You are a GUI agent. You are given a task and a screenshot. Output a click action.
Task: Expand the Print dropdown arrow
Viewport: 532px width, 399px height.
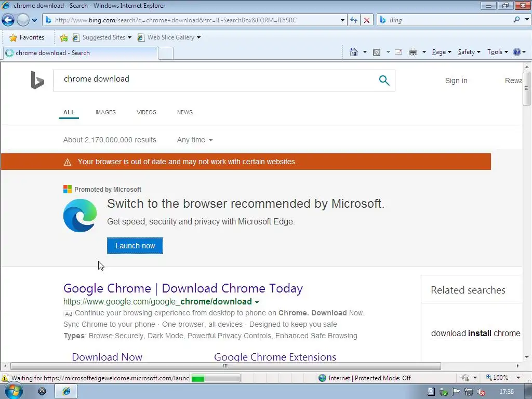(424, 52)
